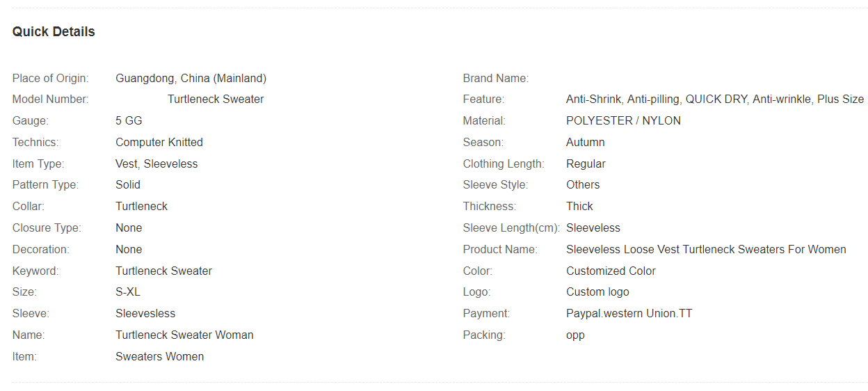
Task: Click the Autumn season value
Action: (586, 143)
